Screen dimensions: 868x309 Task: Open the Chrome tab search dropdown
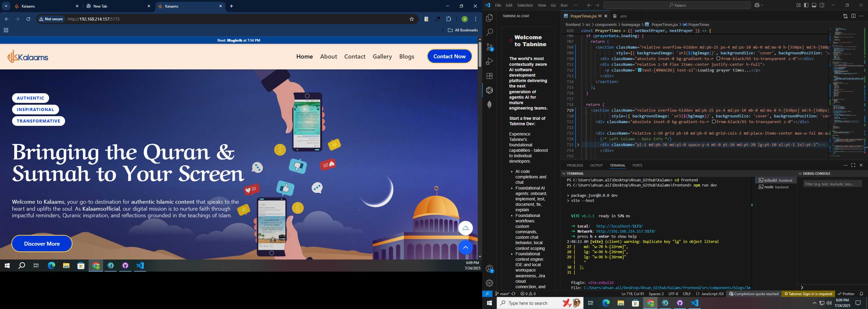pos(6,6)
